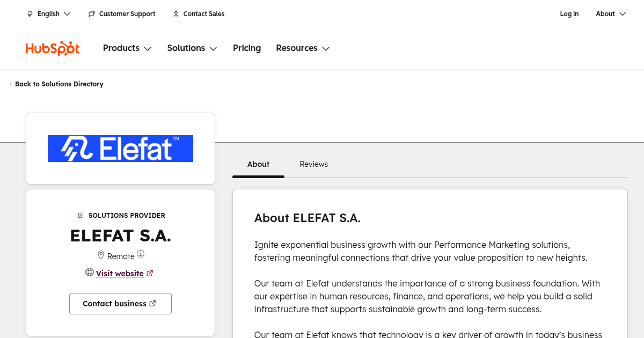Click the globe icon beside Visit website
This screenshot has height=338, width=644.
(x=90, y=273)
